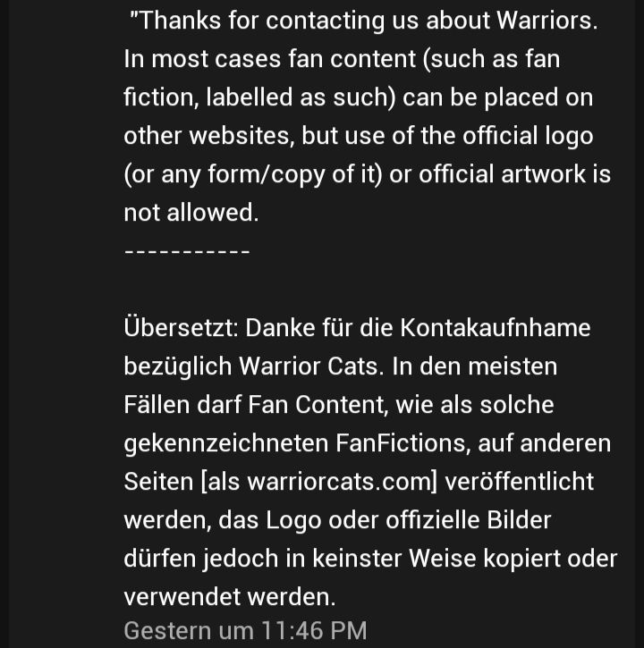
Task: Click the phrase 'fiction, labelled as such)'
Action: [259, 98]
